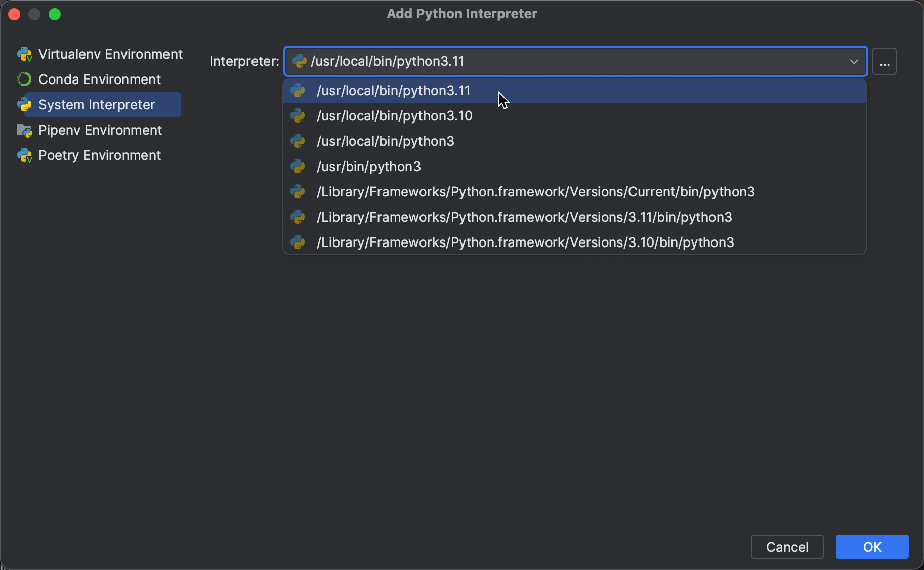924x570 pixels.
Task: Collapse the interpreter list via the chevron
Action: click(854, 61)
